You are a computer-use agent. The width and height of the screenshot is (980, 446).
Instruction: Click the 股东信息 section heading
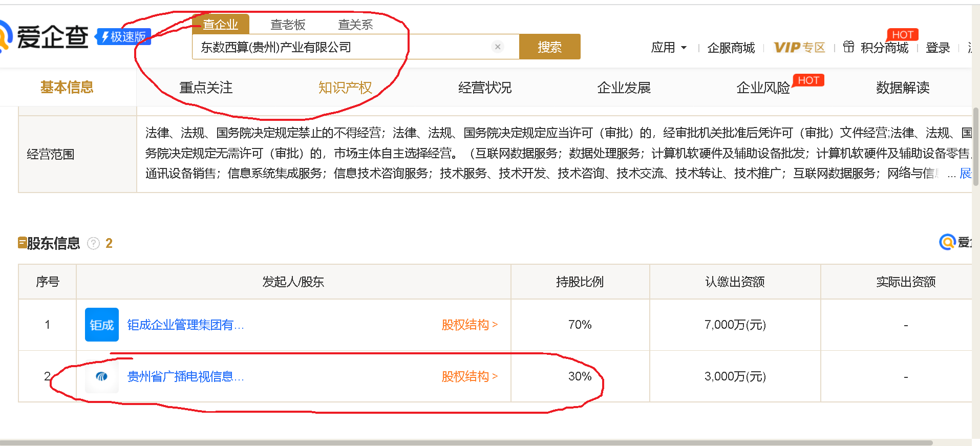[53, 243]
